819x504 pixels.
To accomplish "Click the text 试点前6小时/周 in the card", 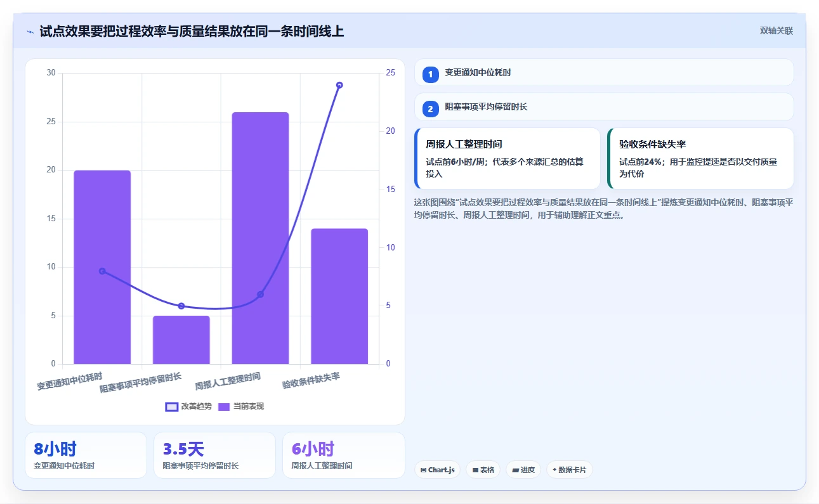I will pyautogui.click(x=456, y=162).
